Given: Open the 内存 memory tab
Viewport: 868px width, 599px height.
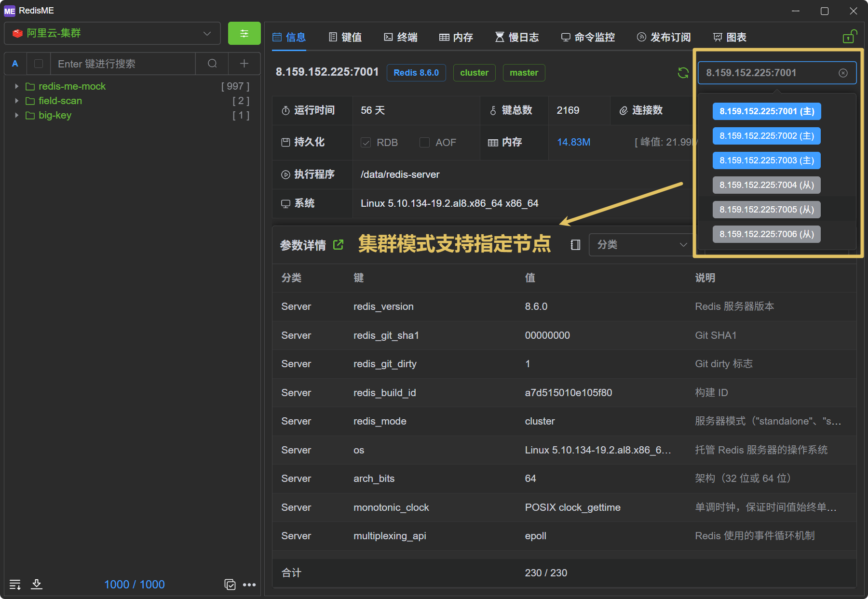Looking at the screenshot, I should pyautogui.click(x=456, y=37).
